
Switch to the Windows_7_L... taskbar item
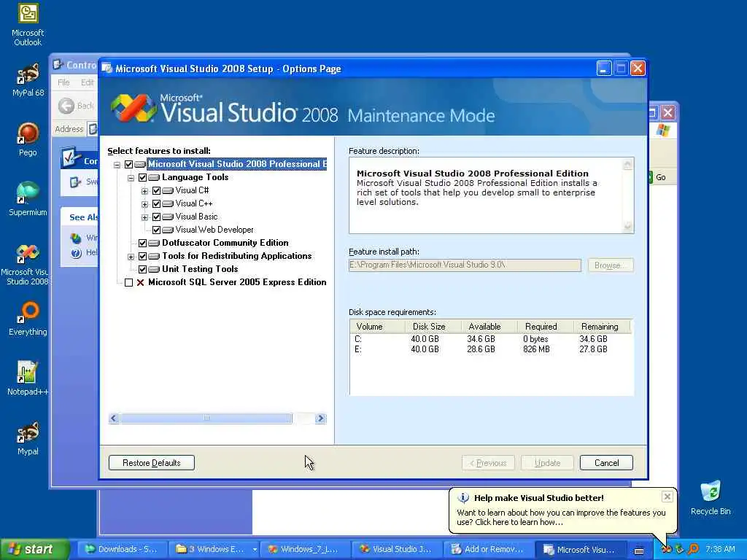304,549
